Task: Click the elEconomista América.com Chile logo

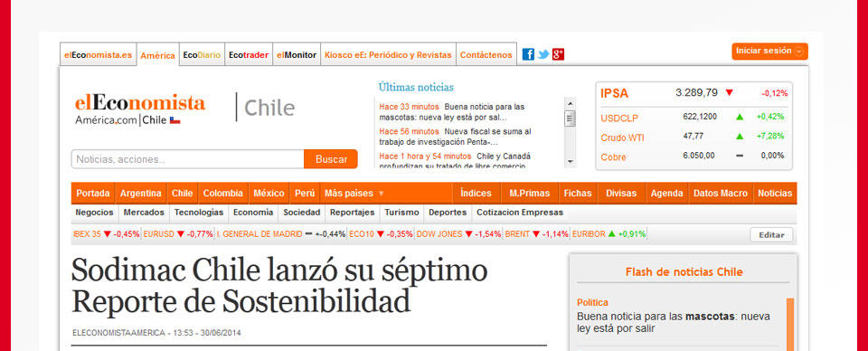Action: tap(140, 109)
